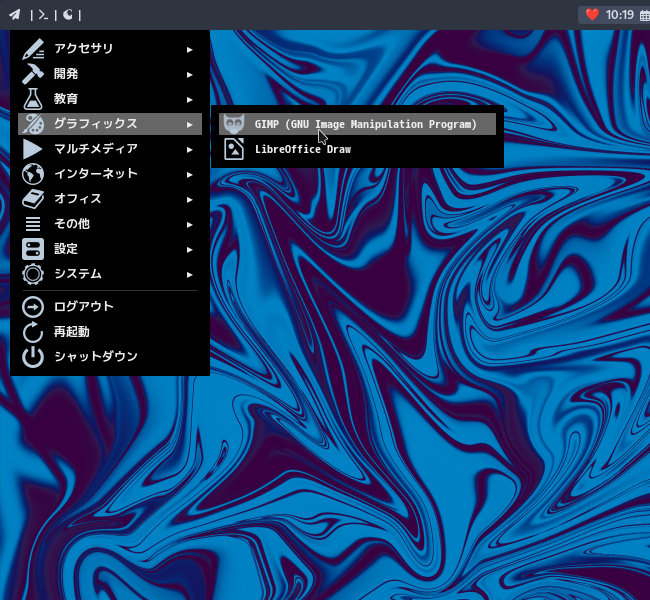The width and height of the screenshot is (650, 600).
Task: Click the 再起動 circular arrow icon
Action: [x=33, y=332]
